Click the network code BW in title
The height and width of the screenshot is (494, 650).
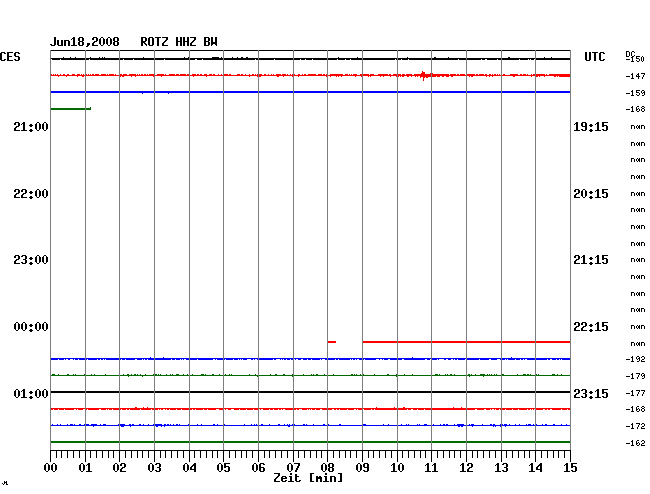tap(210, 42)
